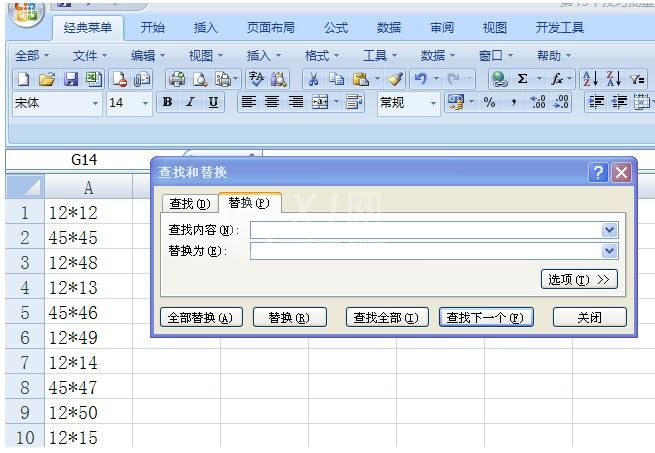Open the 常规 number format dropdown

tap(433, 103)
